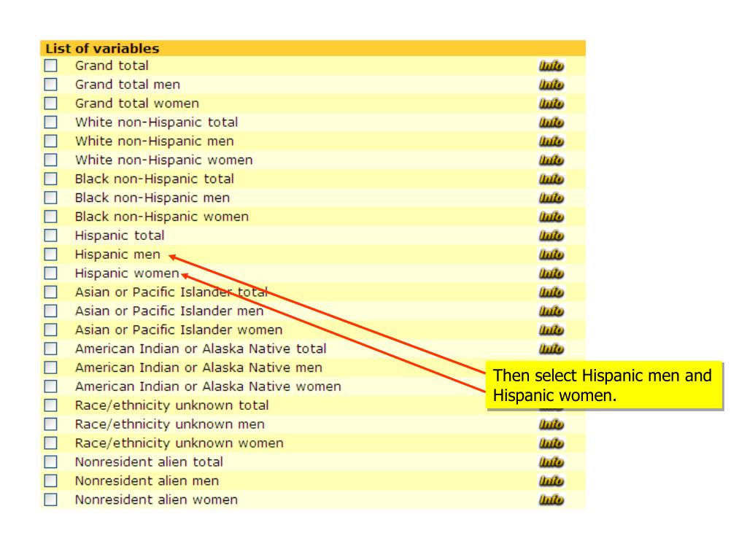The width and height of the screenshot is (747, 560).
Task: Open Info for Black non-Hispanic men
Action: pos(551,198)
